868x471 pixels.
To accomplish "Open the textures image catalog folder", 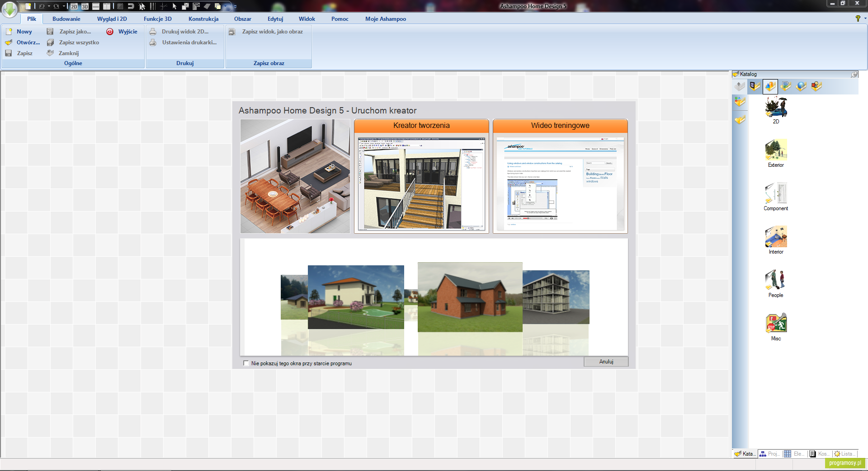I will (786, 86).
